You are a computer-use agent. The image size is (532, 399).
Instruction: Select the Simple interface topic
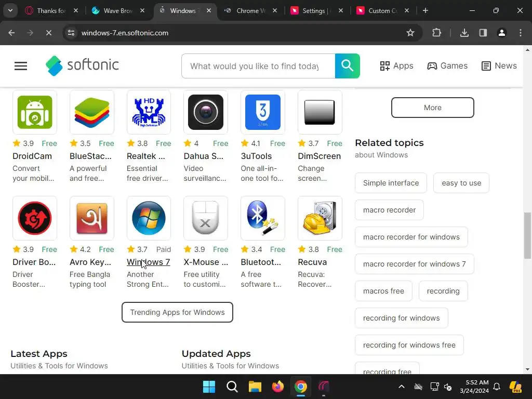[391, 183]
